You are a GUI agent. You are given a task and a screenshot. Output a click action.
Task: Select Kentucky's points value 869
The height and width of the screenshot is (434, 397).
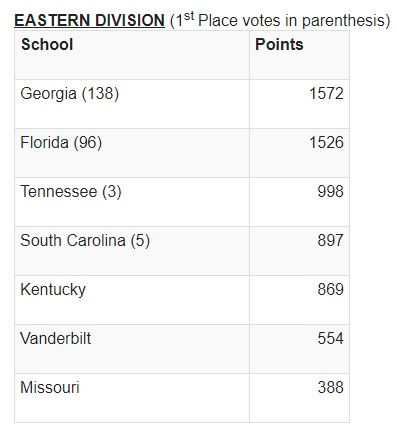330,289
